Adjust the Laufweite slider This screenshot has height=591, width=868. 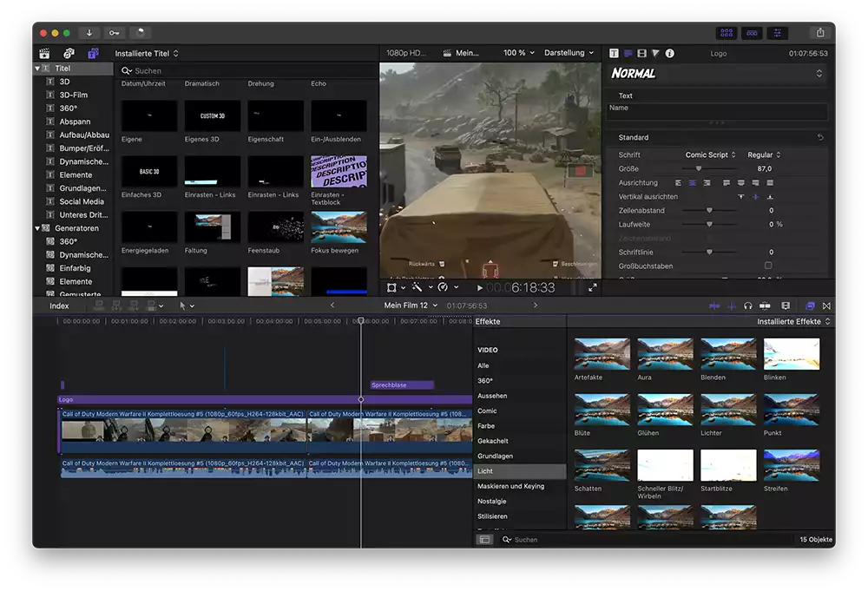click(709, 224)
